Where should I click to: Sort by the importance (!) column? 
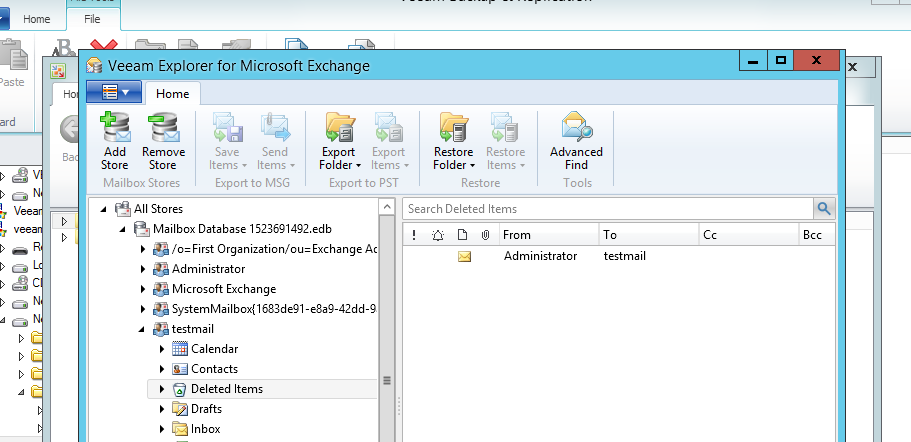click(414, 235)
